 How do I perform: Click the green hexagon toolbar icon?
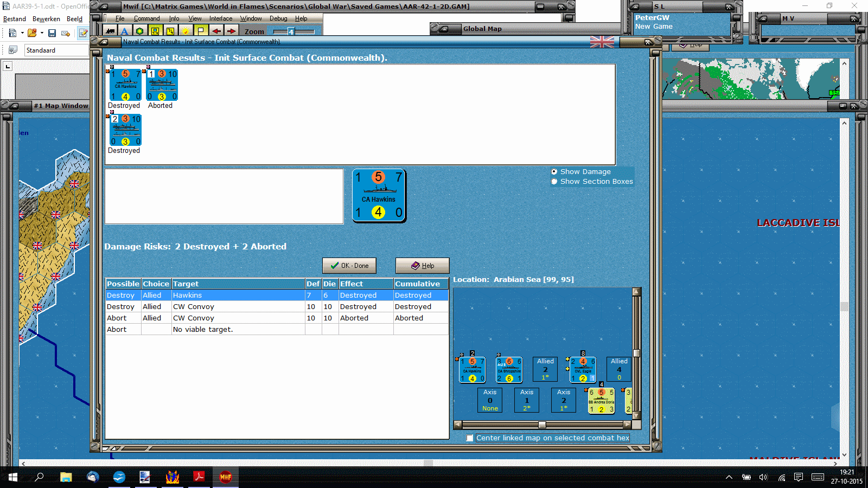point(140,31)
